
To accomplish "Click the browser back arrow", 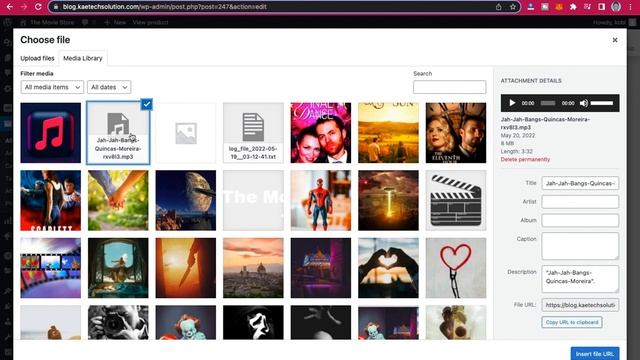I will pyautogui.click(x=9, y=7).
